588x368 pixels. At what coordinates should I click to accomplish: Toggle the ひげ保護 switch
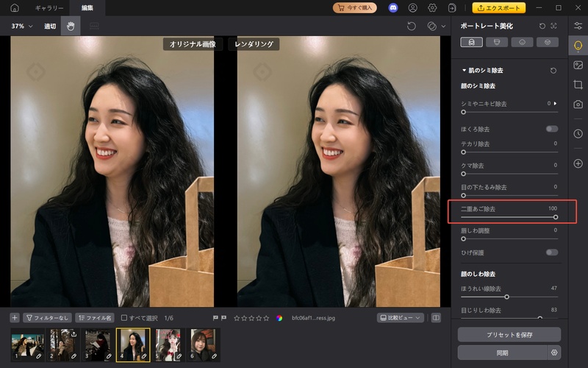point(551,252)
